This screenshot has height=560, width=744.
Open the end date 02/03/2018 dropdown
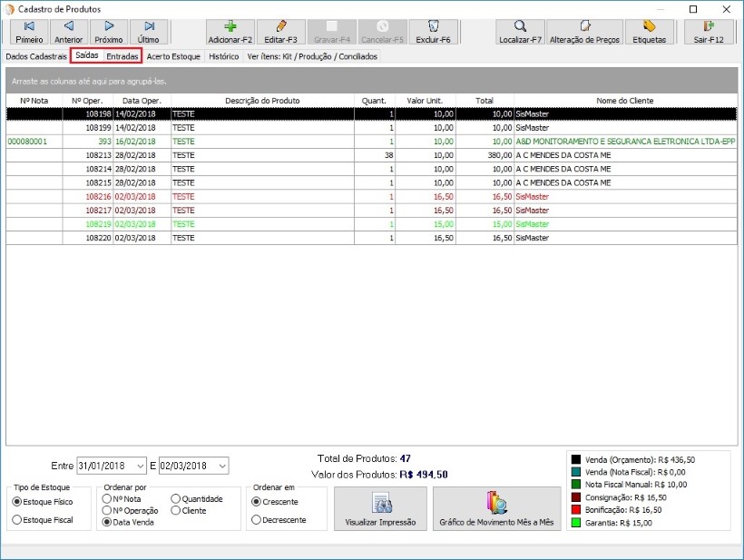click(222, 466)
